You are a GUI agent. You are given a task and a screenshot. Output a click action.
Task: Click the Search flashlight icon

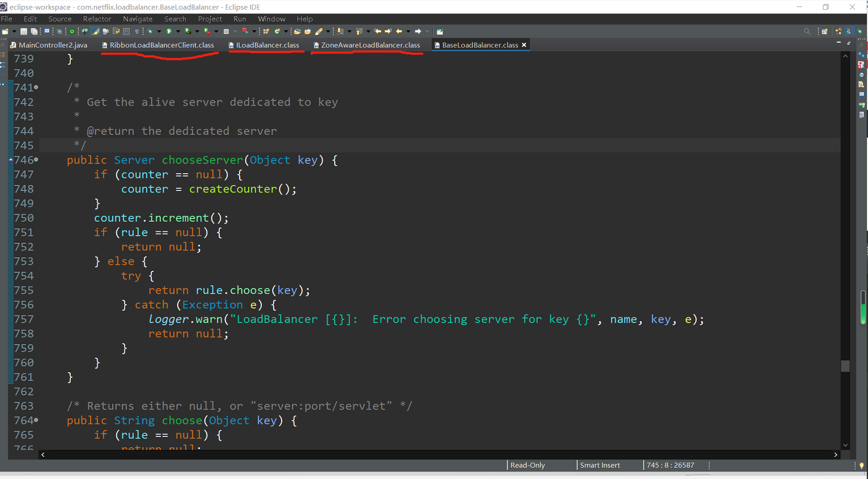coord(318,31)
